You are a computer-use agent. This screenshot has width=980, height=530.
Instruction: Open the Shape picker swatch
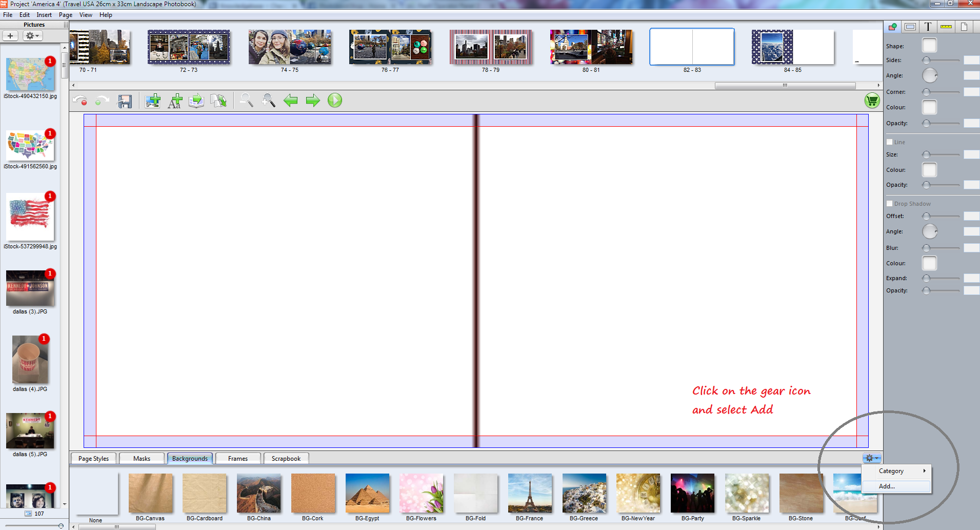(929, 46)
